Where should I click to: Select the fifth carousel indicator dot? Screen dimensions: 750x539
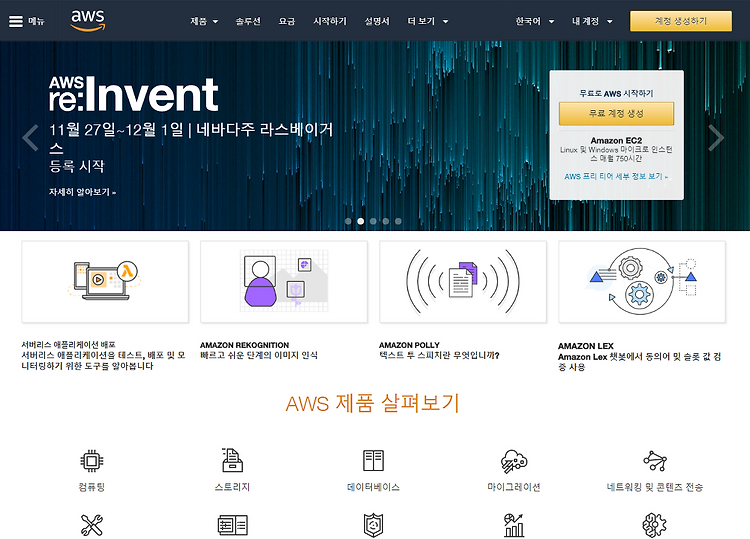pyautogui.click(x=398, y=221)
